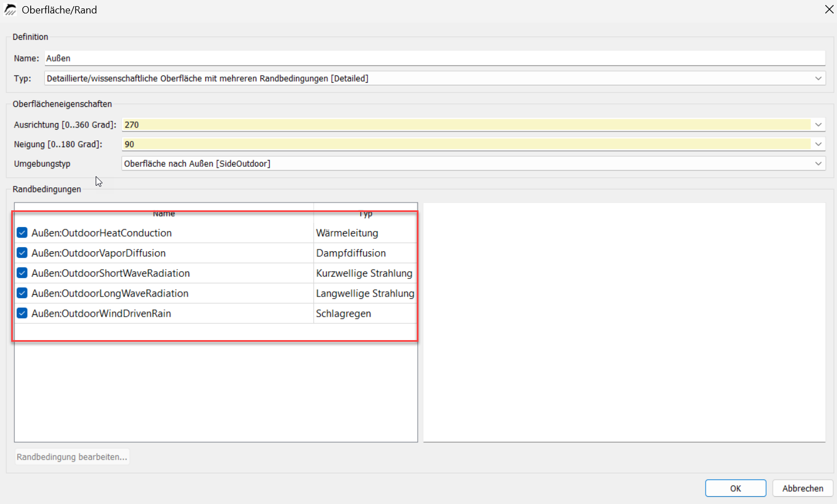Click the Langwellige Strahlung type cell
This screenshot has height=504, width=837.
point(365,293)
